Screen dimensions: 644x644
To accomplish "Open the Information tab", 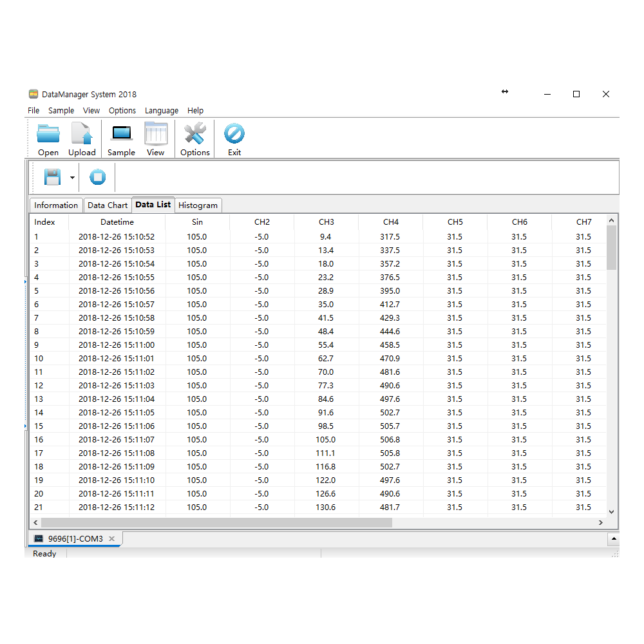I will tap(56, 205).
